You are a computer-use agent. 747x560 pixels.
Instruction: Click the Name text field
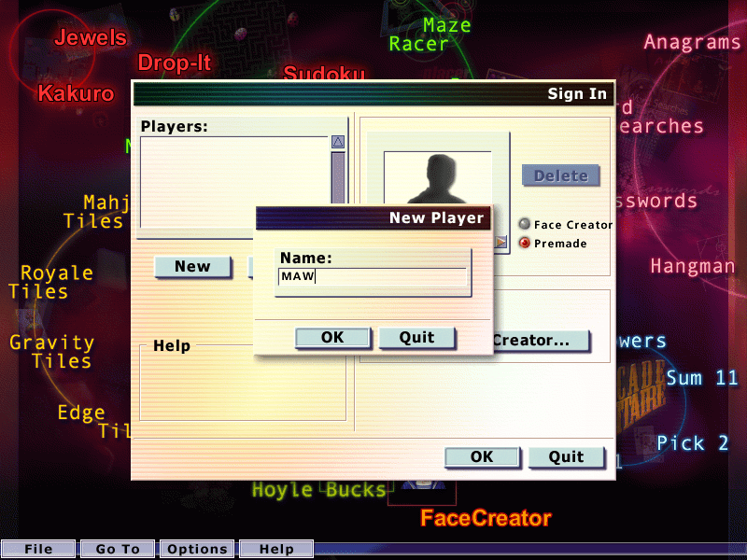[372, 277]
